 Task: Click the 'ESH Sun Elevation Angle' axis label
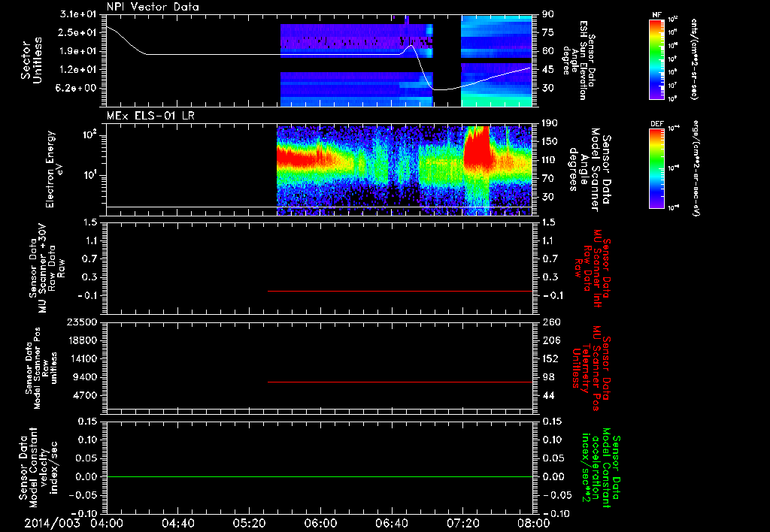579,60
